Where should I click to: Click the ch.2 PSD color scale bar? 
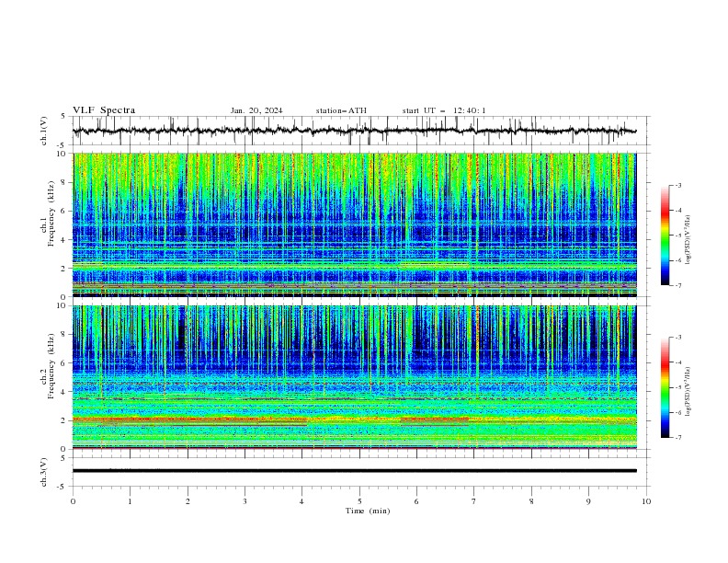[x=665, y=387]
